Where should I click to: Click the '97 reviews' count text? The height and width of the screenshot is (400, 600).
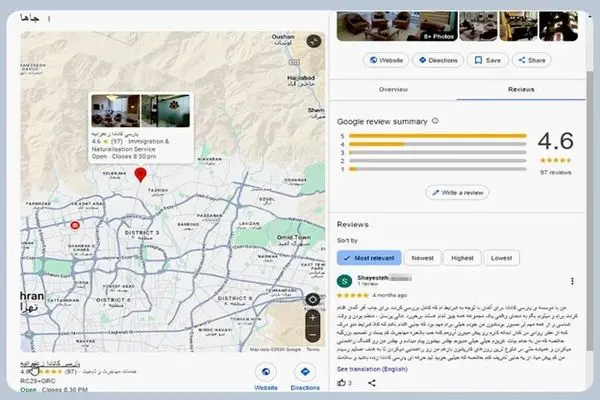tap(555, 173)
